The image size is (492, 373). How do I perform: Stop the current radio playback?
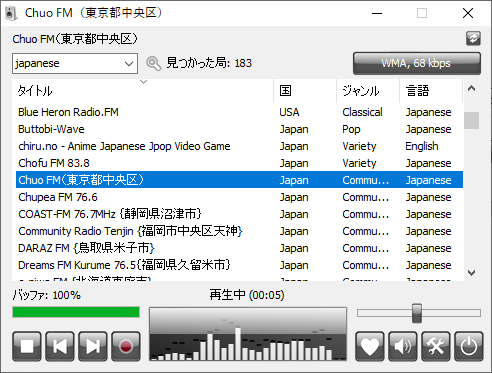pos(27,346)
